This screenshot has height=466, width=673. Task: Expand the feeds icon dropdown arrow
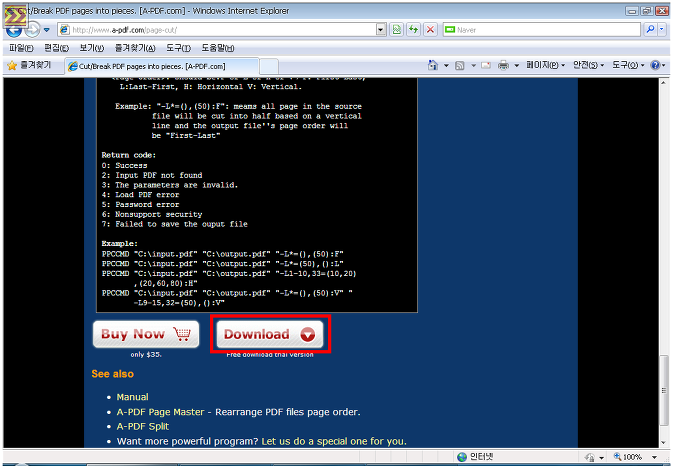pos(473,65)
